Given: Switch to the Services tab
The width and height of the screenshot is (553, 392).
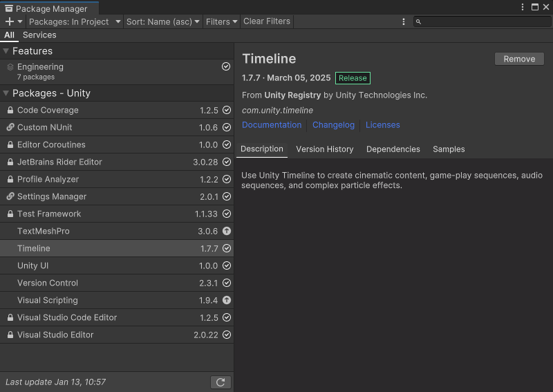Looking at the screenshot, I should point(39,35).
